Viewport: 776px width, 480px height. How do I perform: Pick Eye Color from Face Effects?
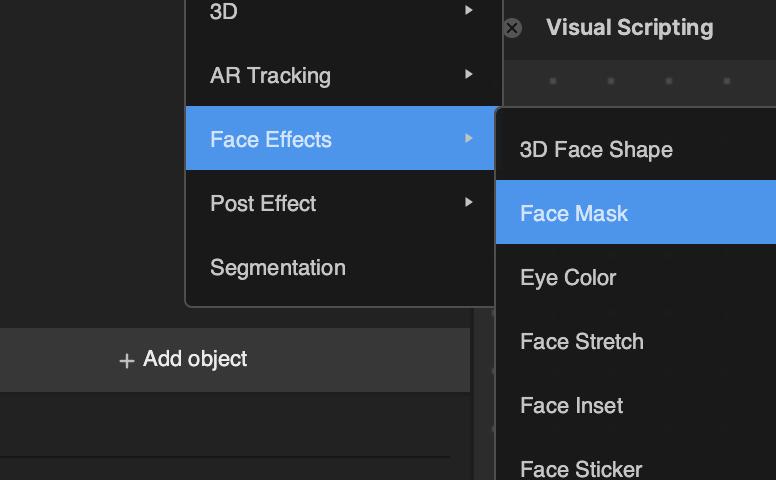[x=568, y=278]
